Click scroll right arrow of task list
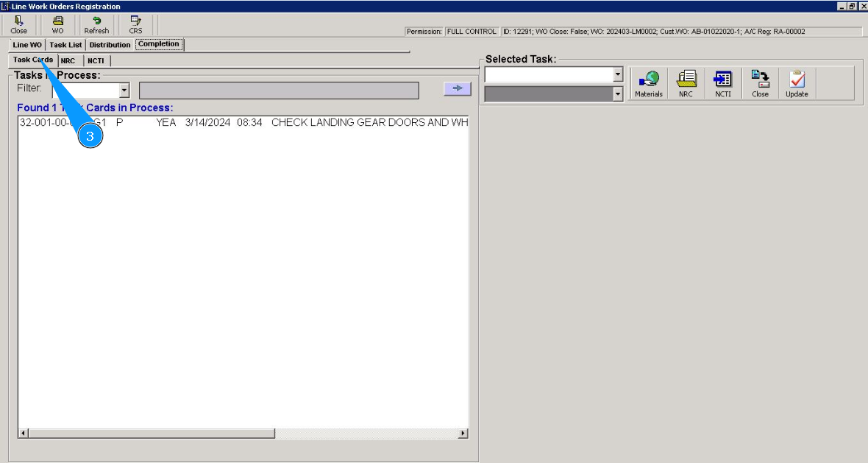This screenshot has height=463, width=868. (463, 433)
